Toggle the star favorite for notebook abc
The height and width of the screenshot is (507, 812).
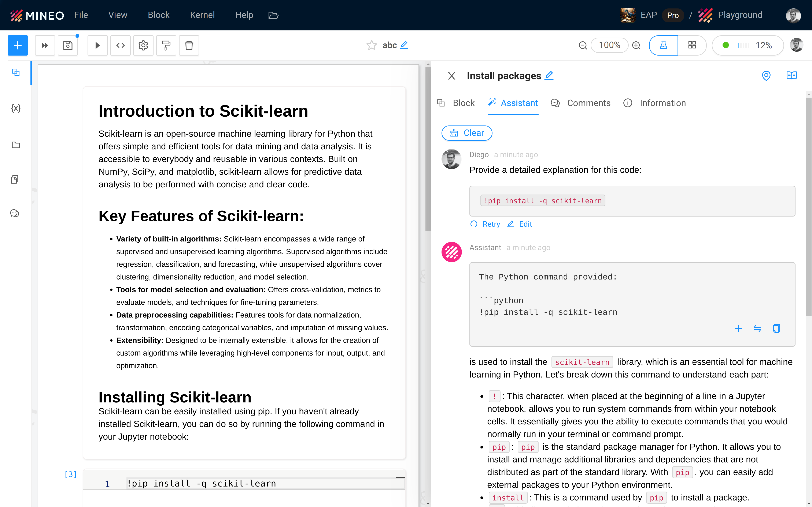pyautogui.click(x=372, y=45)
